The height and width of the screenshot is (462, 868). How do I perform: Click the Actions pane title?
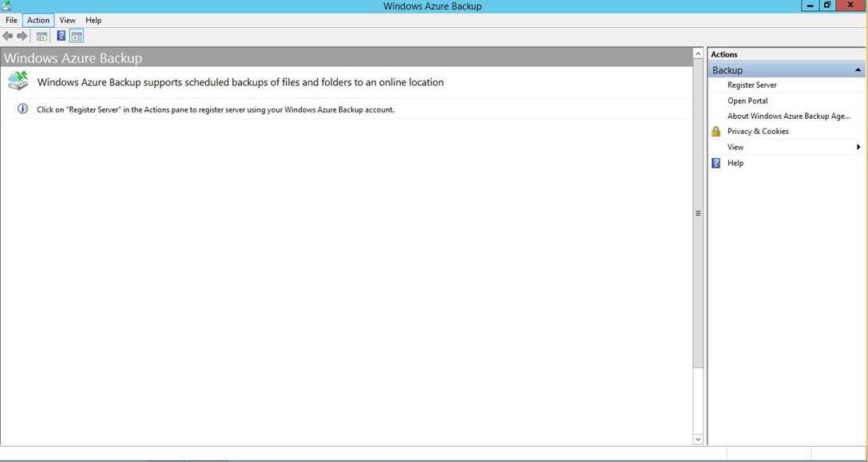click(724, 54)
